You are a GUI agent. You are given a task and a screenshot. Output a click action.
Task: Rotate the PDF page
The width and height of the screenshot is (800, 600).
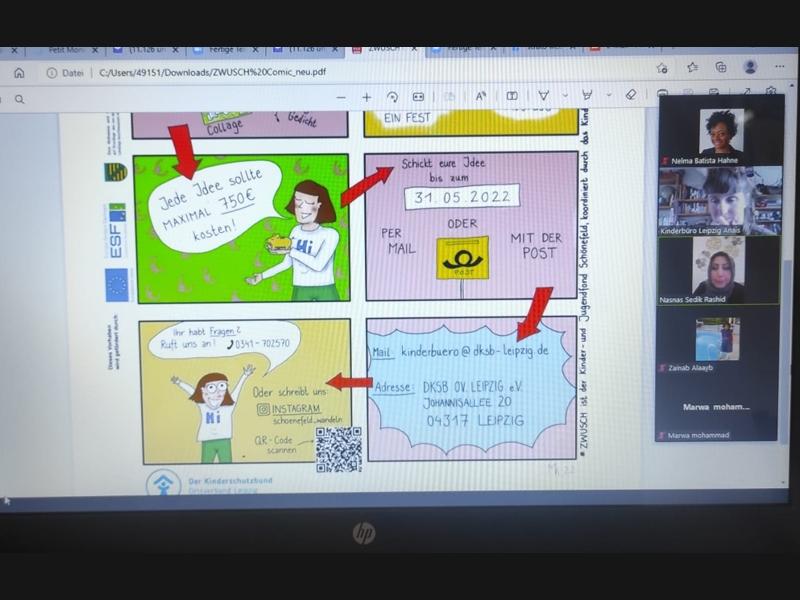pyautogui.click(x=392, y=97)
